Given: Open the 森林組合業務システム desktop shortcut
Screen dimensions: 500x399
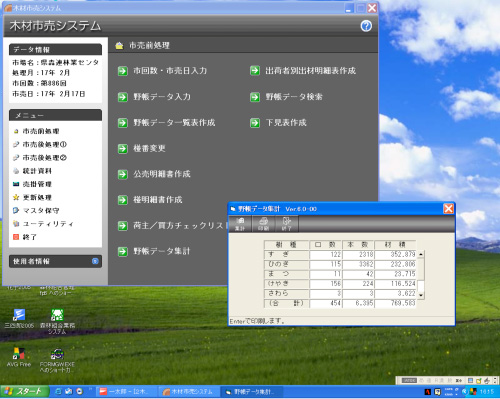Looking at the screenshot, I should [57, 322].
